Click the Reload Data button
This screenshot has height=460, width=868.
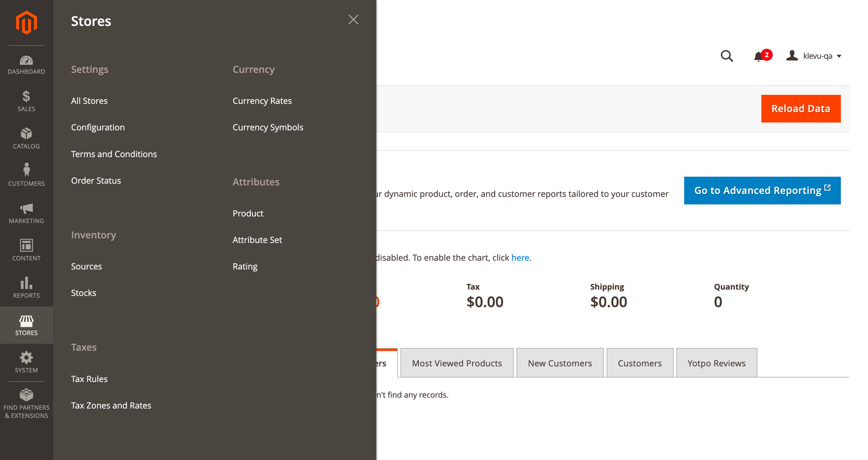pos(801,109)
